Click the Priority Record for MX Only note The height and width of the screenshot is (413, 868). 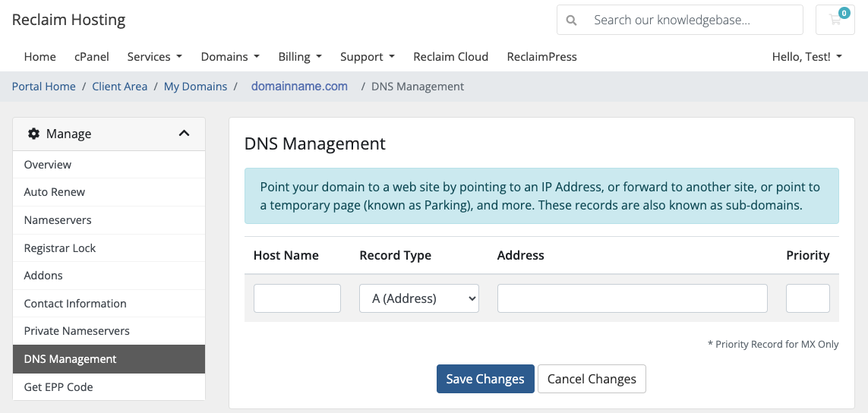point(773,345)
